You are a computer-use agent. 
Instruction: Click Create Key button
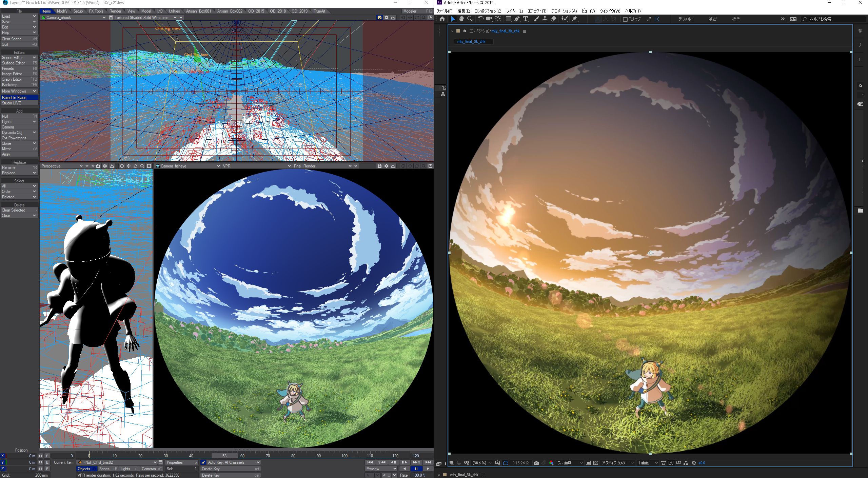point(231,469)
